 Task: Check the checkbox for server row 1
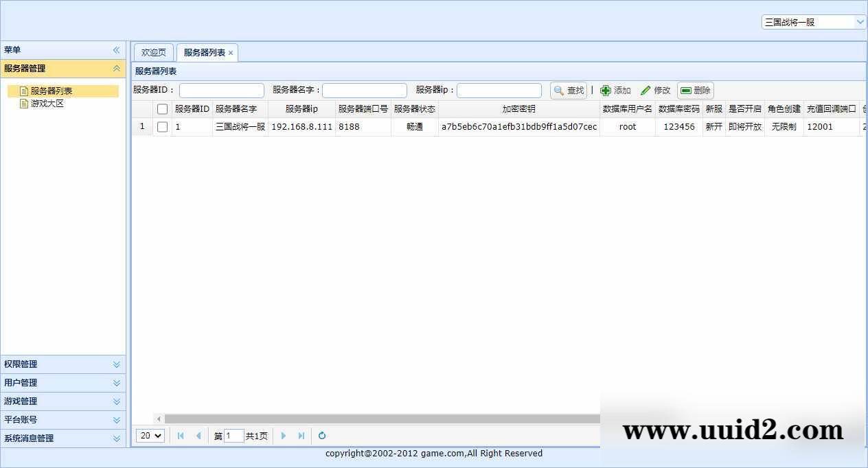162,126
